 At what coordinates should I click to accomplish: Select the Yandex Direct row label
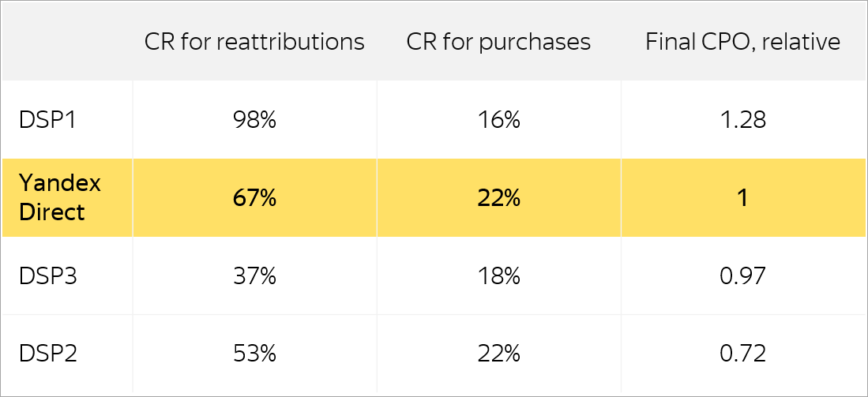60,197
